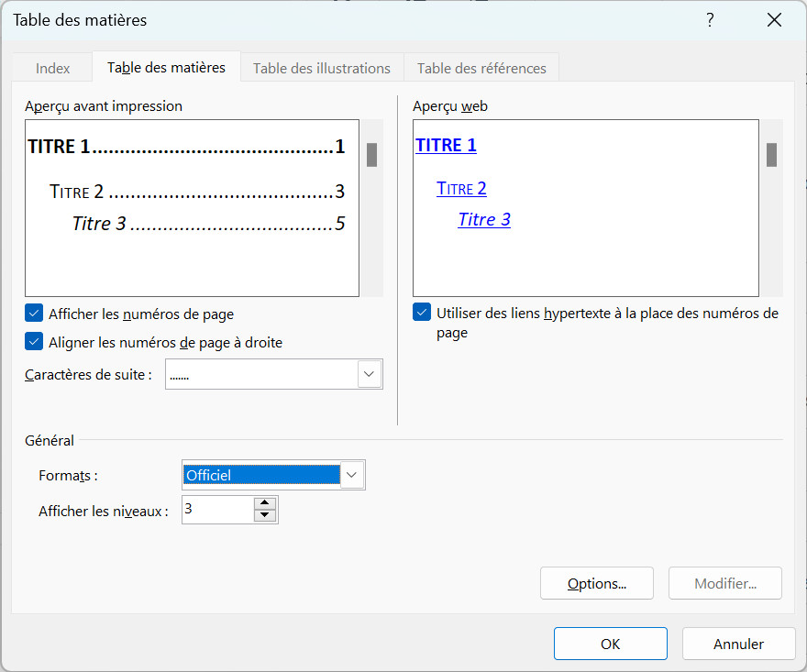Uncheck Afficher les numéros de page
The height and width of the screenshot is (672, 807).
(x=35, y=314)
